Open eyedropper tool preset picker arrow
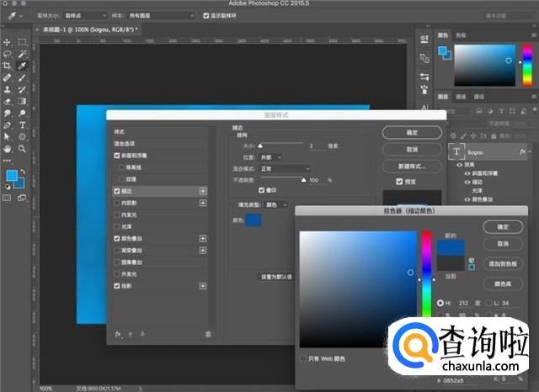 pos(21,16)
